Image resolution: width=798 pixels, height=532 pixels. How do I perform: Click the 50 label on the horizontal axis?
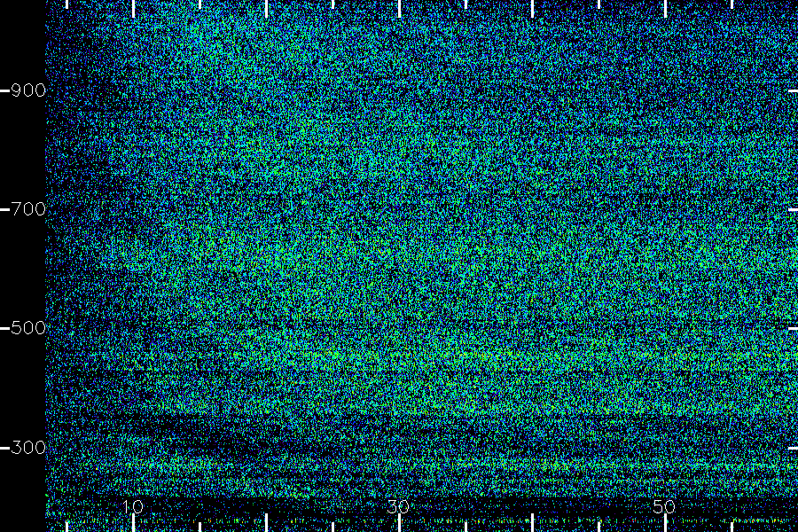(665, 506)
